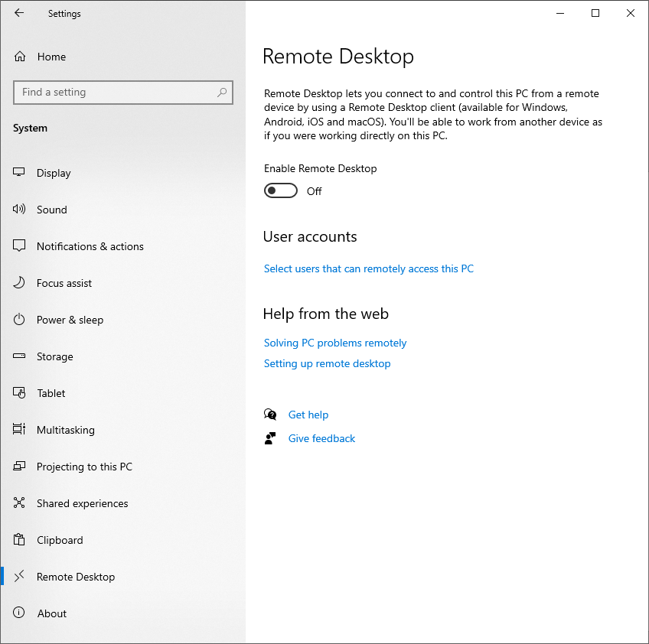Click the Storage drive icon
Image resolution: width=649 pixels, height=644 pixels.
point(20,356)
